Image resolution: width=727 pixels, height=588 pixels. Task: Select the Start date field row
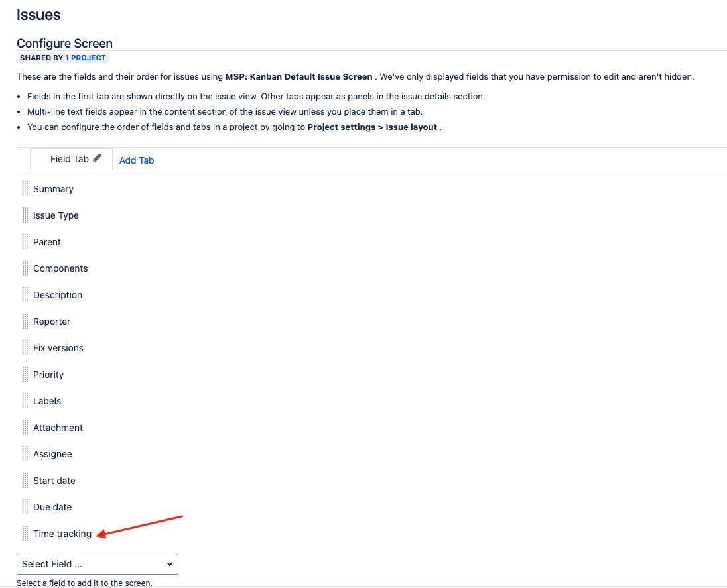[x=54, y=481]
